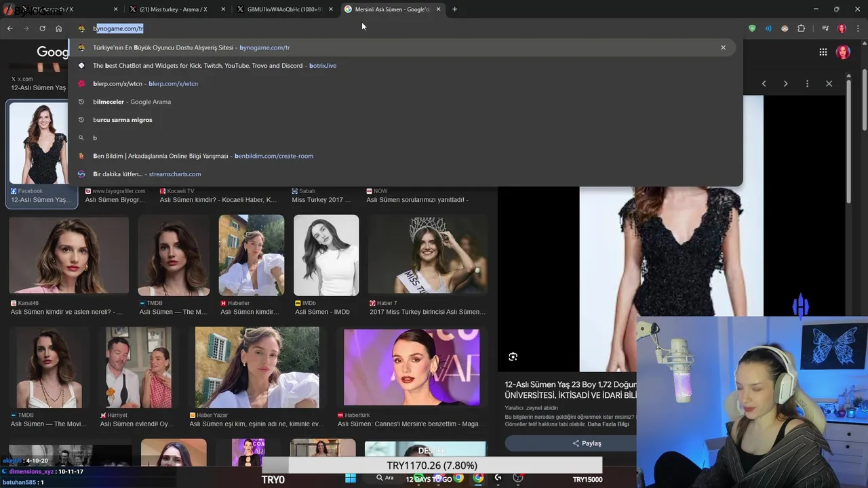Open a new browser tab
This screenshot has width=868, height=488.
(454, 9)
